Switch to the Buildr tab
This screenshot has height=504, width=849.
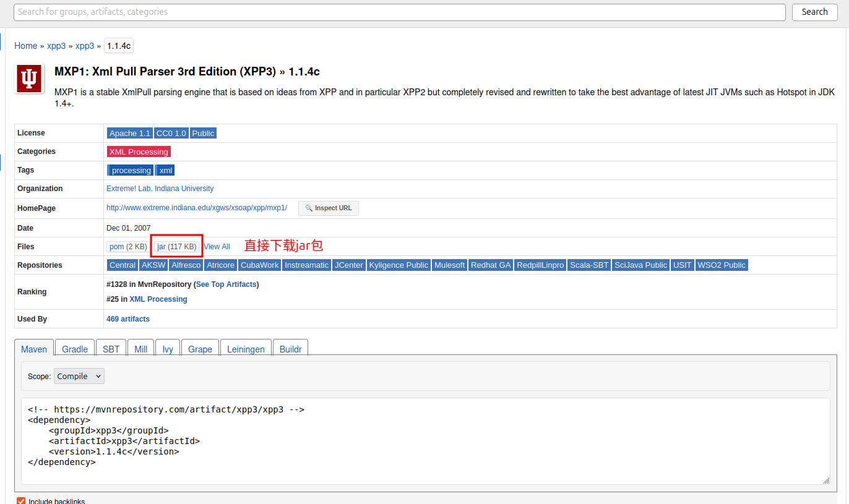[290, 349]
